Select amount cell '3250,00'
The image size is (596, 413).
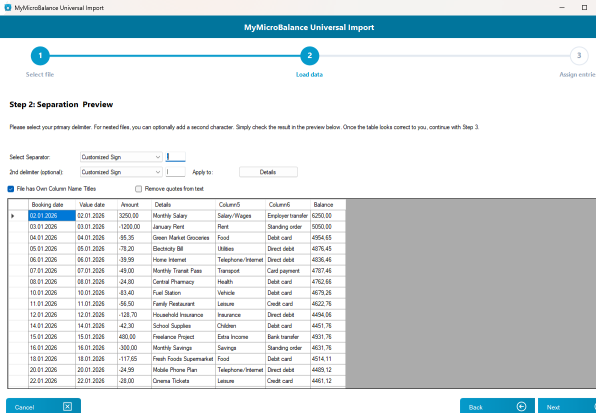(x=134, y=216)
